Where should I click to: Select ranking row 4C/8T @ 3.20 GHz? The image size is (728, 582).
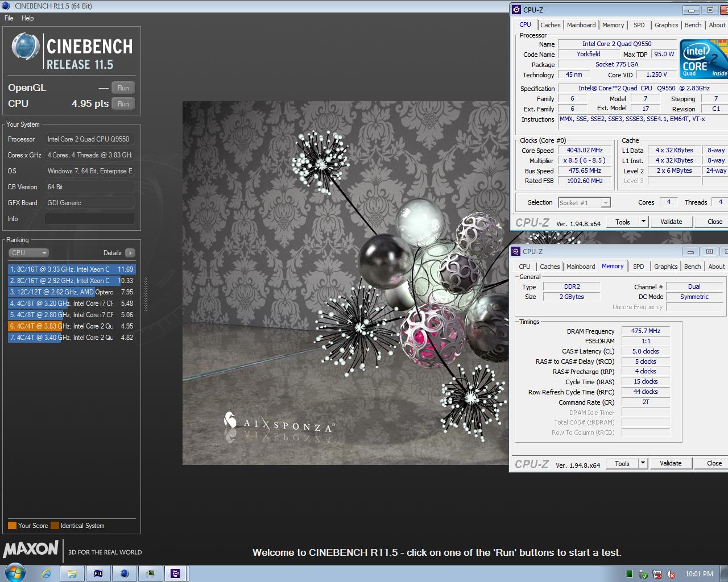[72, 304]
